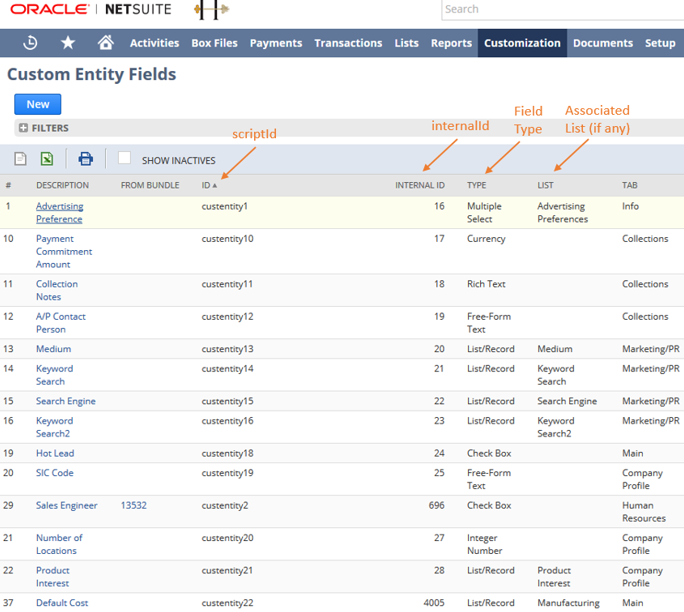
Task: Open the Sales Engineer field link
Action: pos(66,505)
